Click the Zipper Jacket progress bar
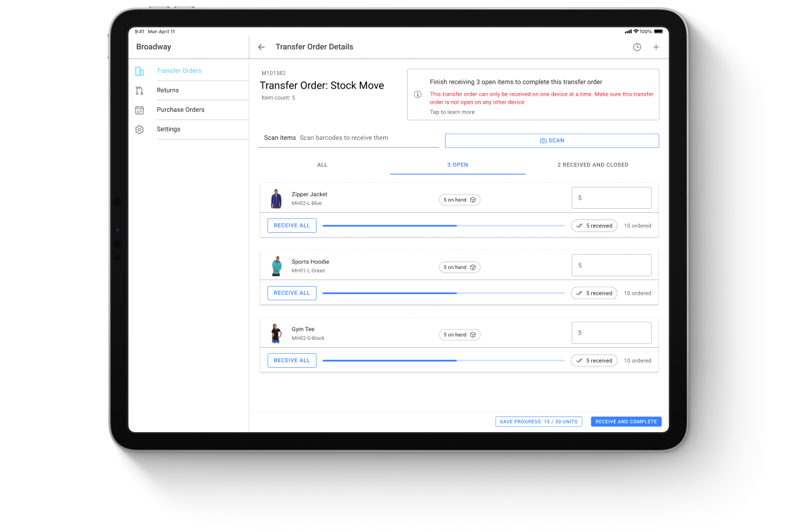The image size is (798, 532). [x=444, y=226]
